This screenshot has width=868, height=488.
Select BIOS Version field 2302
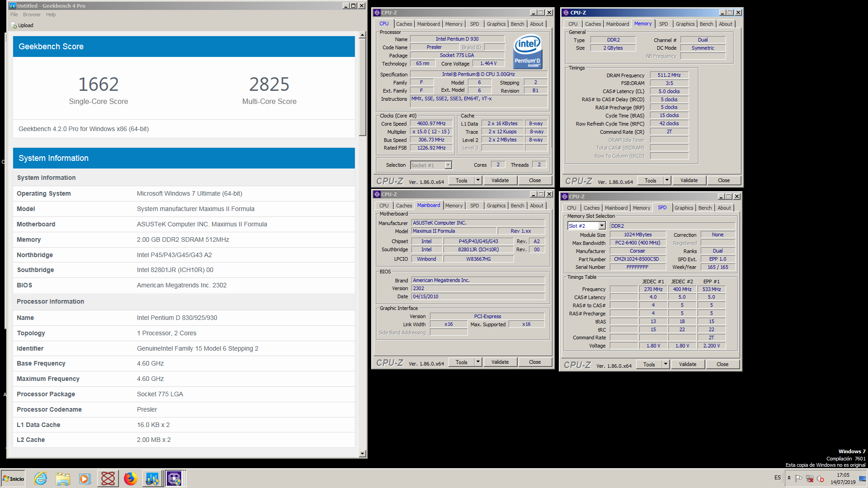point(478,288)
